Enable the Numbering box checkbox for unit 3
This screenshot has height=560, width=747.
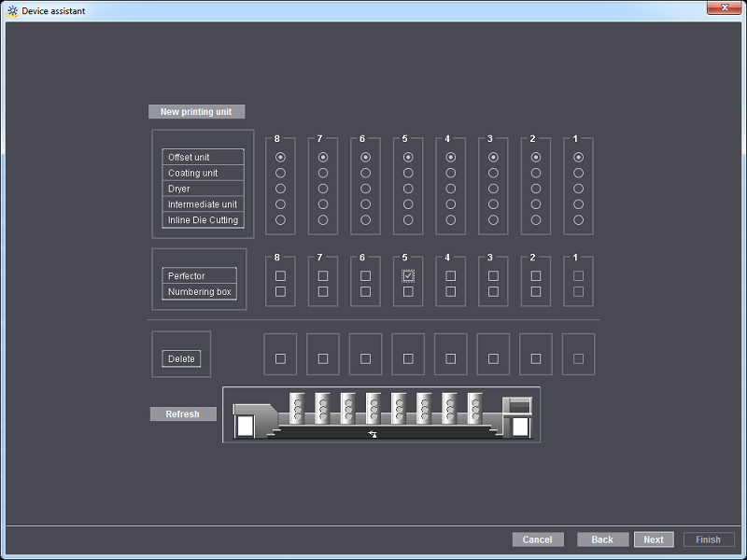(492, 292)
